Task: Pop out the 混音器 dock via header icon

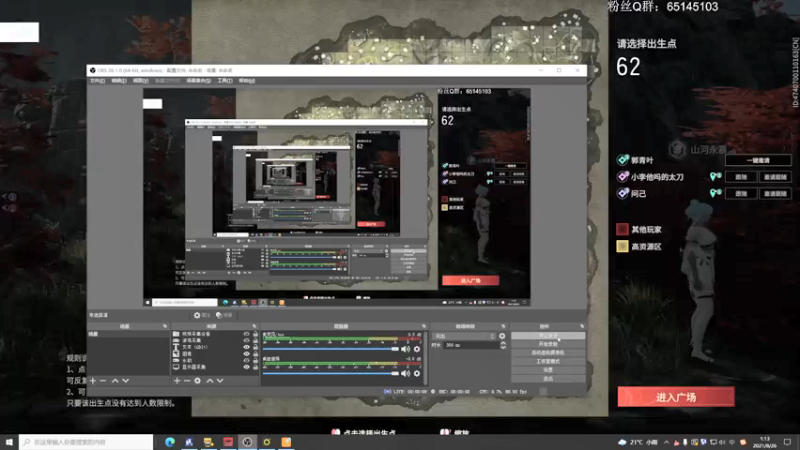Action: coord(424,326)
